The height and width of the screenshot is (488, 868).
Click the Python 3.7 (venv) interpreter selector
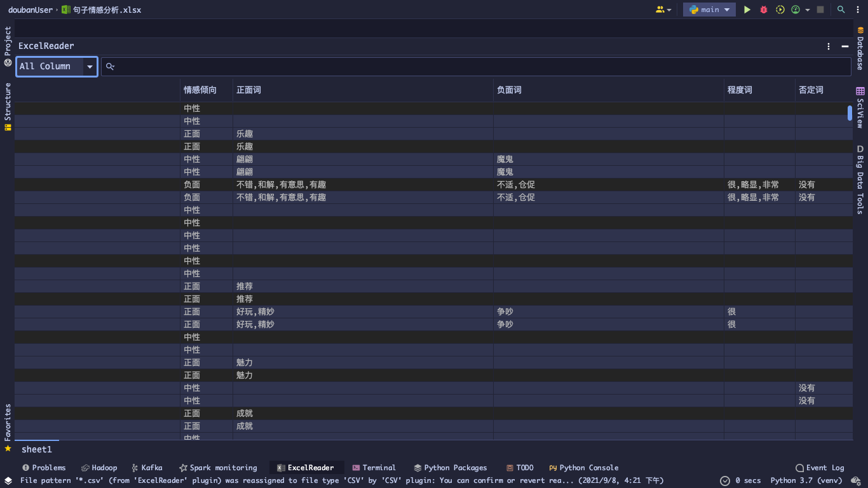[806, 480]
